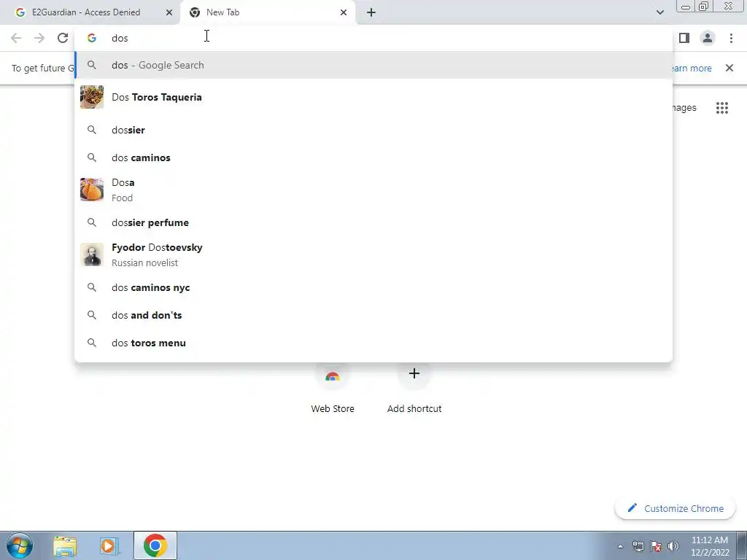Click the Dosa food thumbnail
Image resolution: width=747 pixels, height=560 pixels.
(x=92, y=190)
